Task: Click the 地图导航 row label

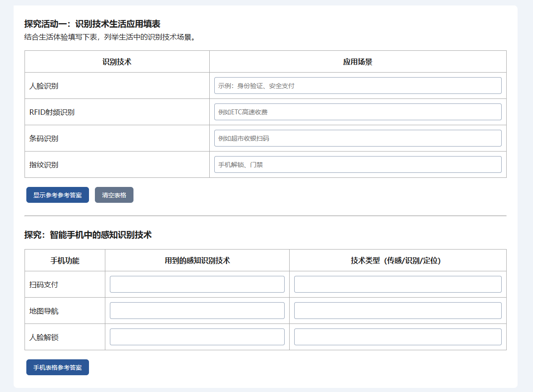Action: (44, 311)
